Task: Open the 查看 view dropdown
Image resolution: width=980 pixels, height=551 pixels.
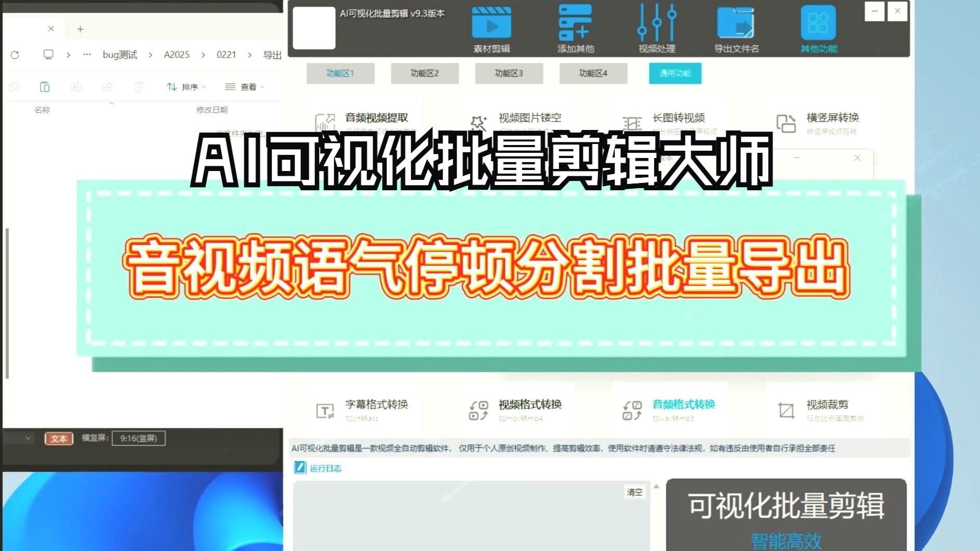Action: click(244, 87)
